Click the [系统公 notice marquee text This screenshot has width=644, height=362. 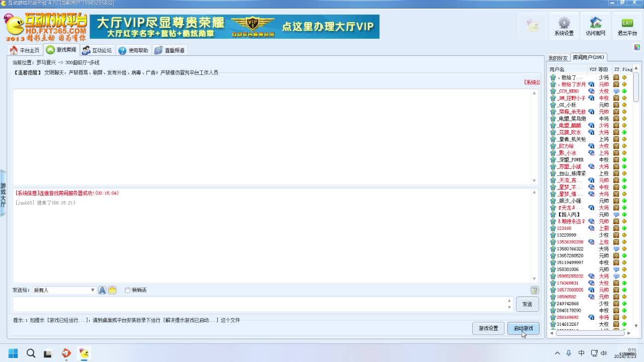click(x=532, y=82)
